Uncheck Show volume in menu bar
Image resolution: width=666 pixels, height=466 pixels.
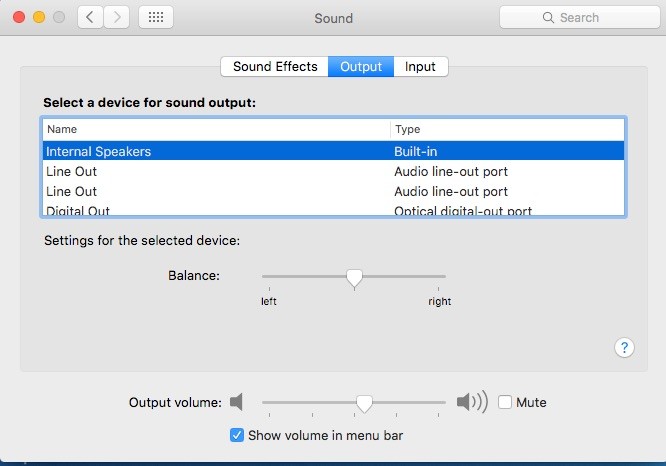(237, 435)
